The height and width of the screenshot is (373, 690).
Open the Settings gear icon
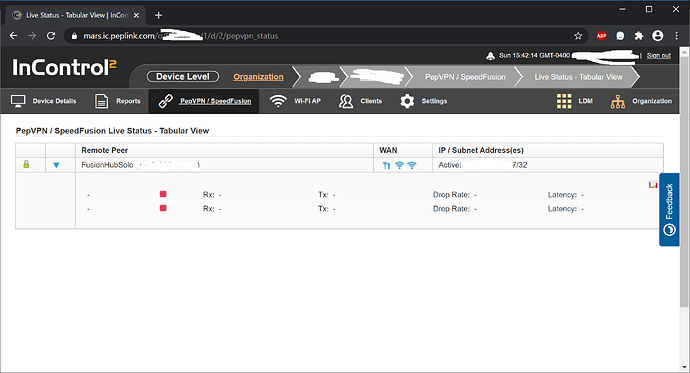(407, 101)
